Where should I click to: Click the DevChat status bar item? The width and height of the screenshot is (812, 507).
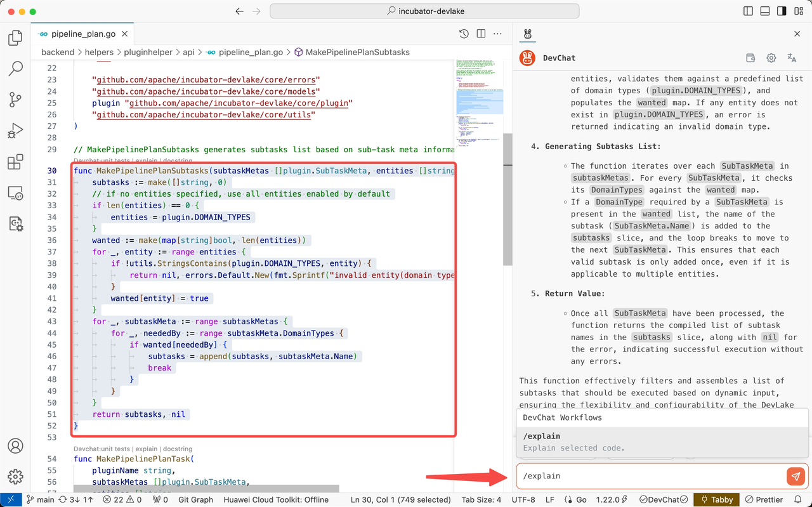664,499
